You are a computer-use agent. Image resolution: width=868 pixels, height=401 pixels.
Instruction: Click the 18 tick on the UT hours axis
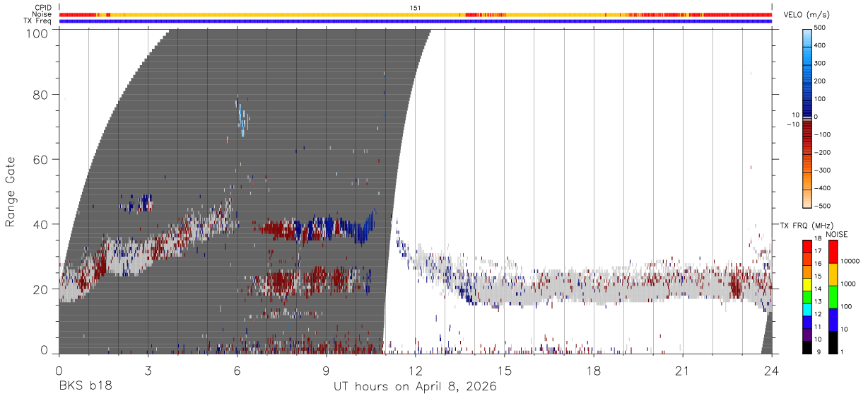coord(594,370)
